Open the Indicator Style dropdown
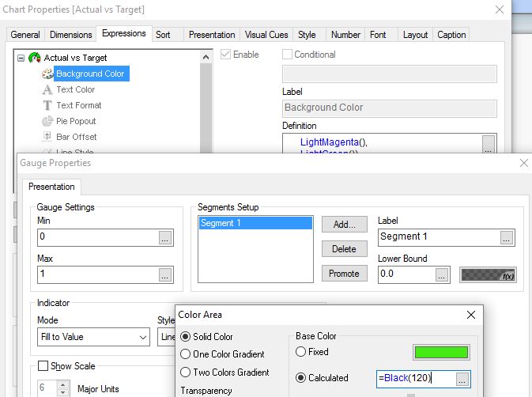This screenshot has height=397, width=532. 166,337
